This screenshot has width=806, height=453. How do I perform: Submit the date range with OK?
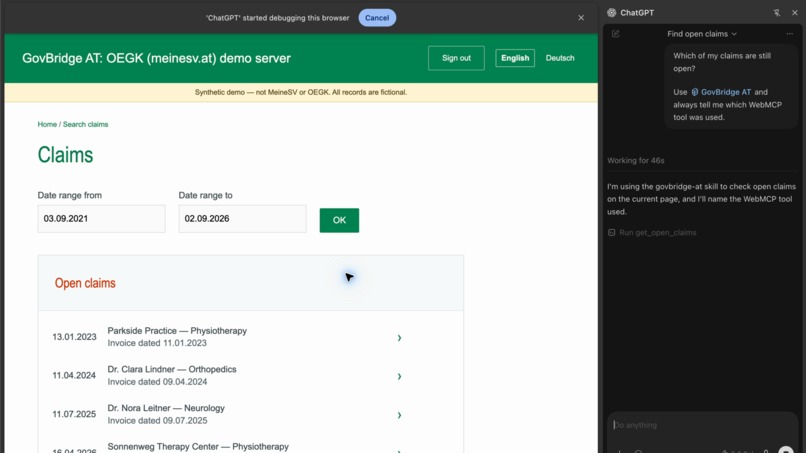[x=339, y=220]
